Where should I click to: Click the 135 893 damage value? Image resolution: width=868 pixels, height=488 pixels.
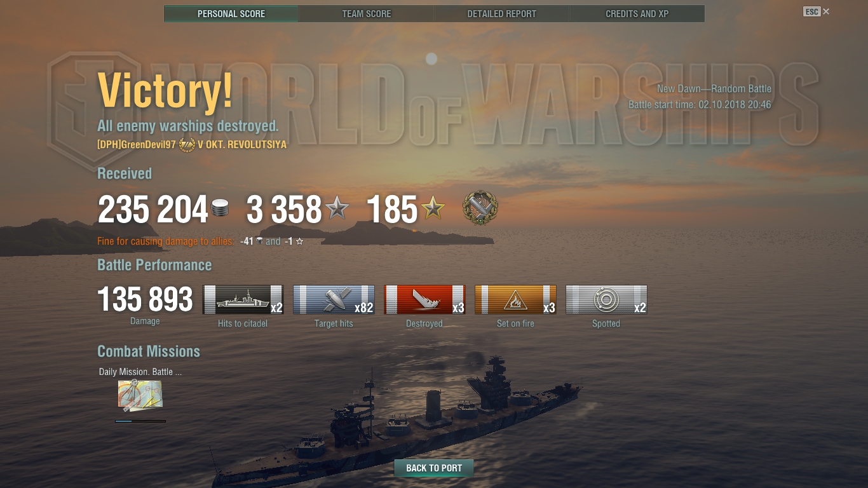[145, 299]
